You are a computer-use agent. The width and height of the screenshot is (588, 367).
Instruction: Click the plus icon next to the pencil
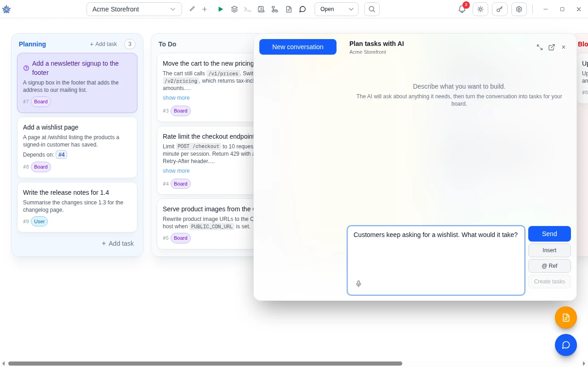tap(205, 9)
